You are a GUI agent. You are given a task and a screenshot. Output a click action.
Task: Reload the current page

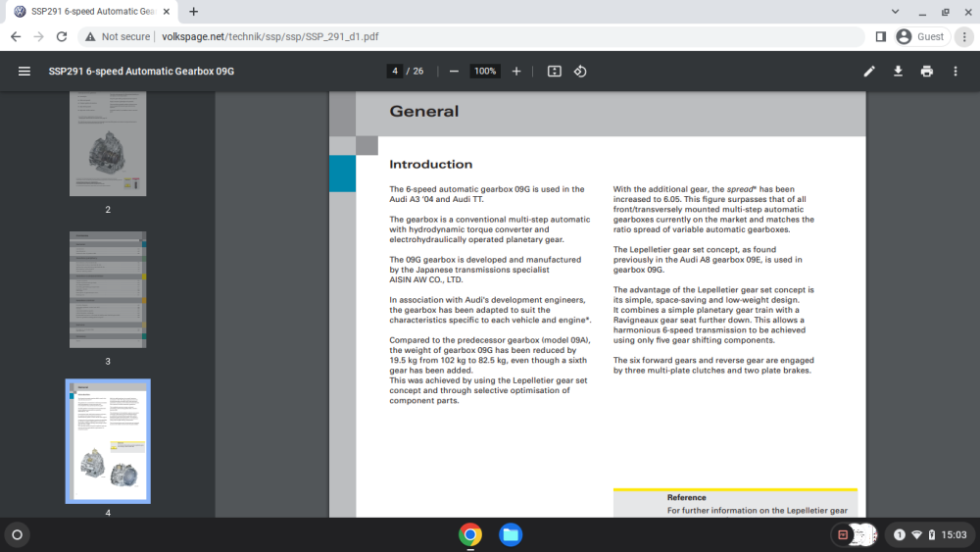[x=61, y=37]
